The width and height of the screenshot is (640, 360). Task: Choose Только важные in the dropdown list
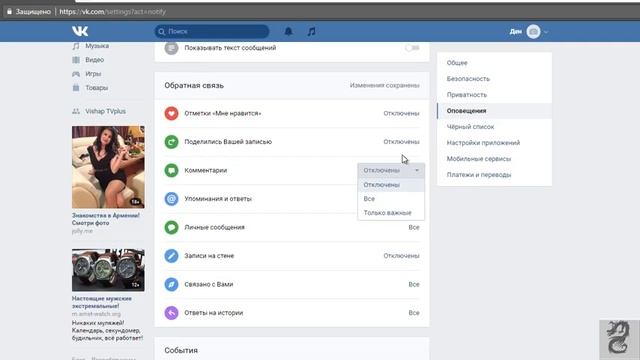click(x=391, y=213)
